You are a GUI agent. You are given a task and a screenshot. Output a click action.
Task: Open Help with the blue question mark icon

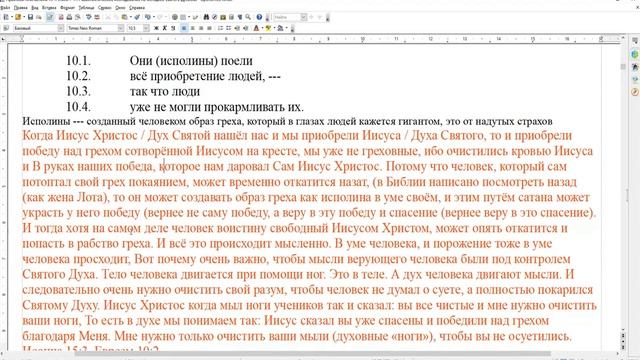259,17
